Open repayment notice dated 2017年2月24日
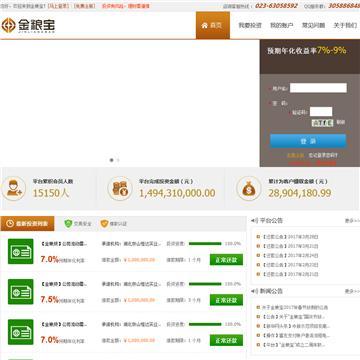 point(290,256)
